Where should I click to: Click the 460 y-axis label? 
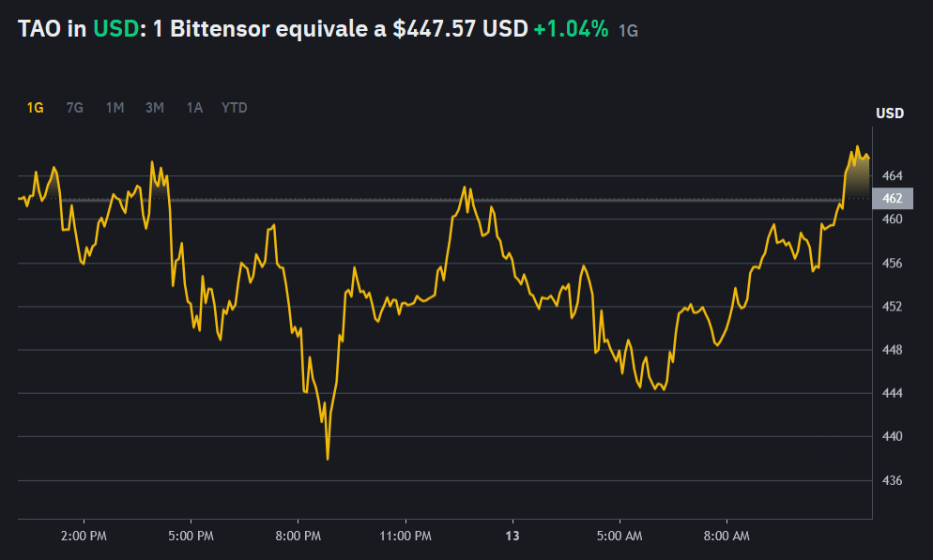click(892, 219)
